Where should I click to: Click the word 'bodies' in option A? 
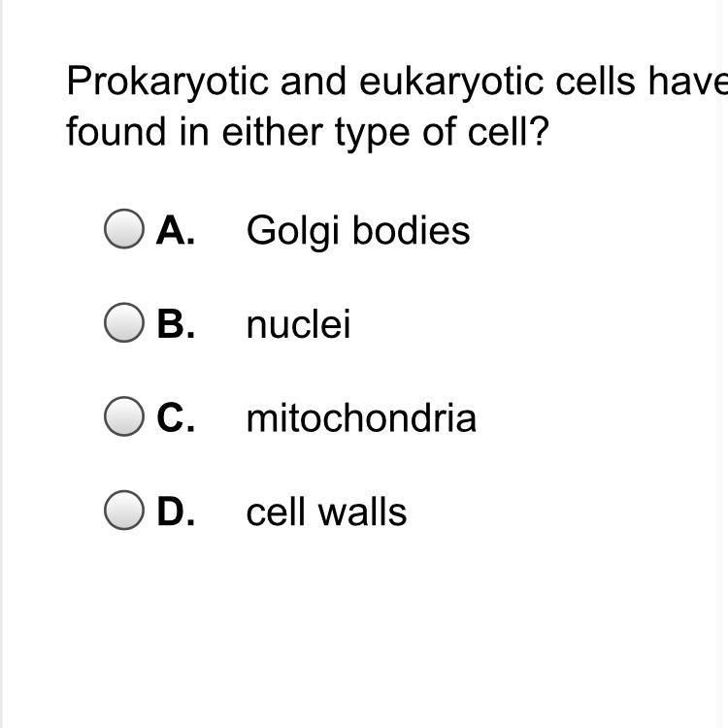[412, 229]
